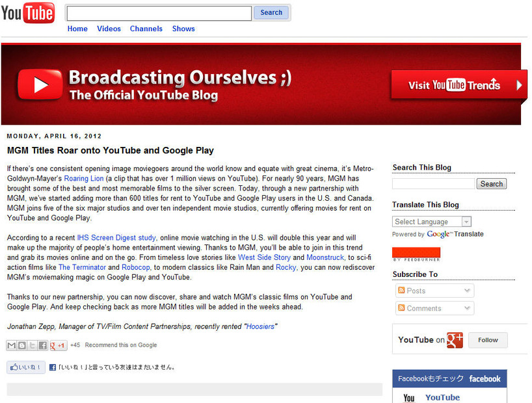Click Recommend this on Google text
Screen dimensions: 532x403
point(121,345)
